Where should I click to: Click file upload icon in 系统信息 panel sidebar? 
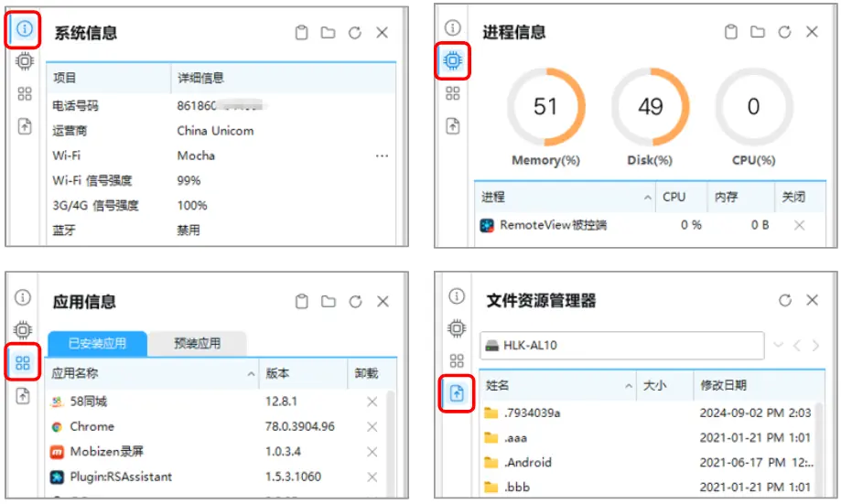click(25, 126)
